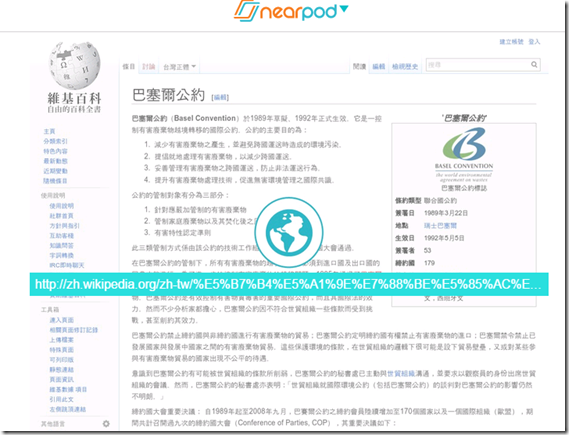Viewport: 569px width, 435px height.
Task: Click the 主頁 sidebar link
Action: tap(49, 131)
